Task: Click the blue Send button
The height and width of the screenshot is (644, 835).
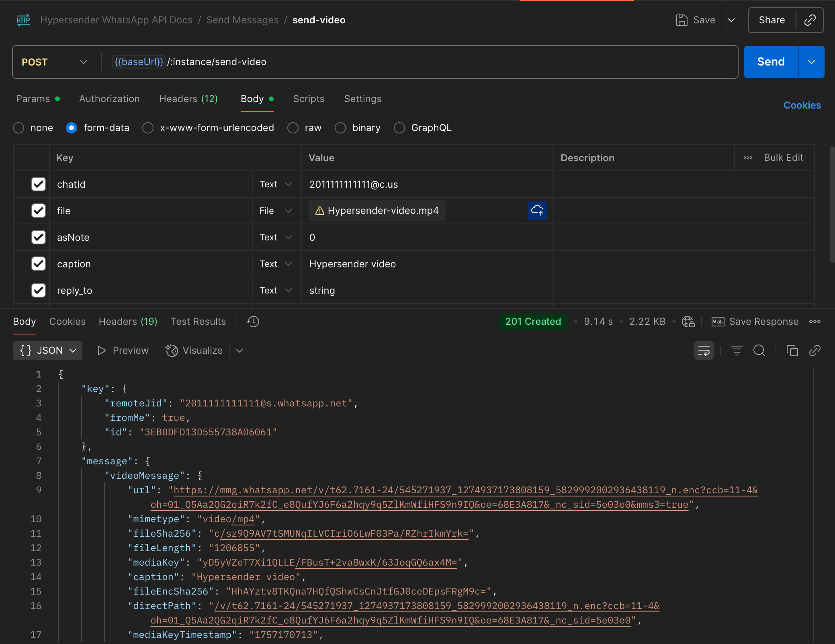Action: point(770,62)
